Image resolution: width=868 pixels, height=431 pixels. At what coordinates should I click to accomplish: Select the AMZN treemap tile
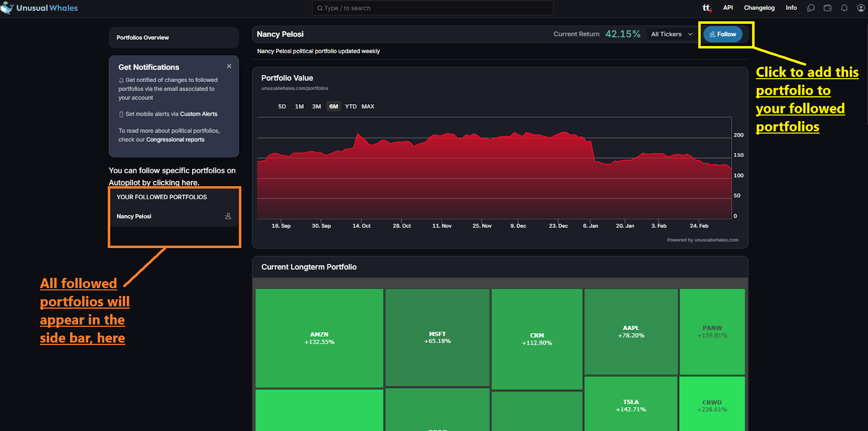[320, 338]
